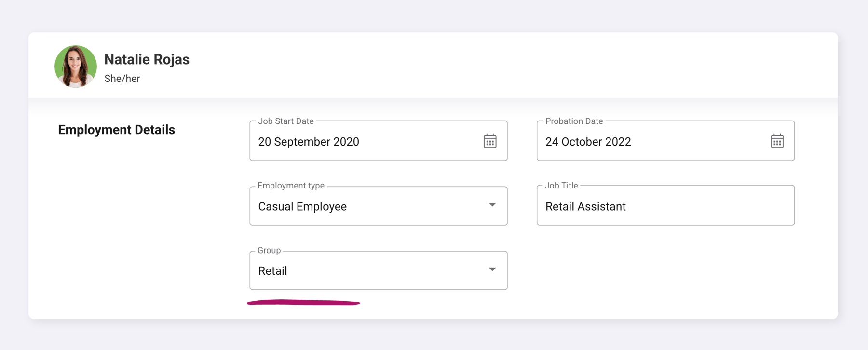Viewport: 868px width, 350px height.
Task: Select the Casual Employee combo box value
Action: [302, 206]
